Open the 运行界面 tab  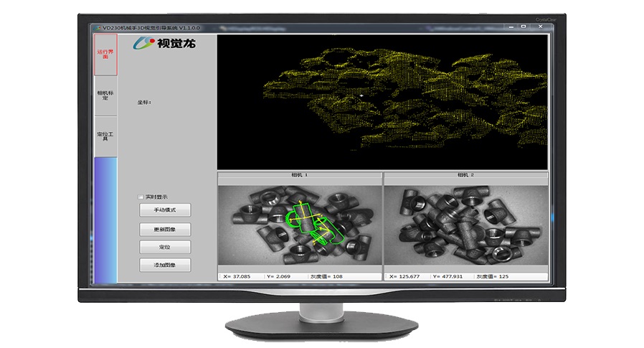(x=105, y=54)
